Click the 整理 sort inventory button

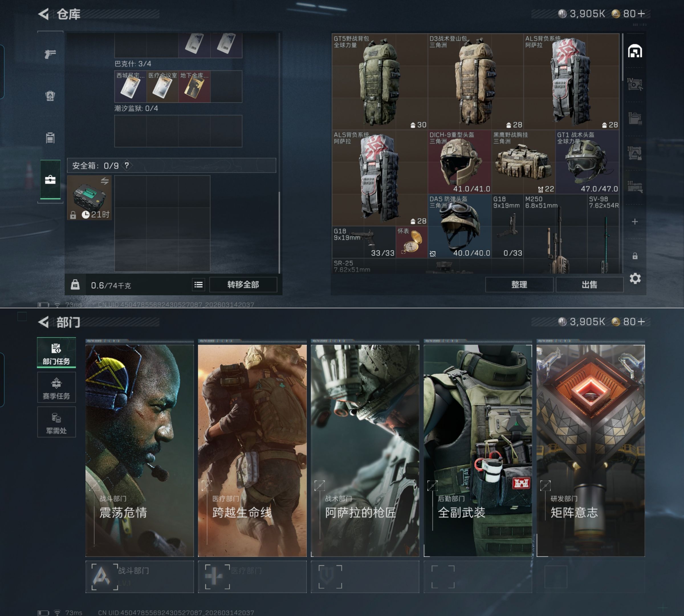(x=519, y=285)
